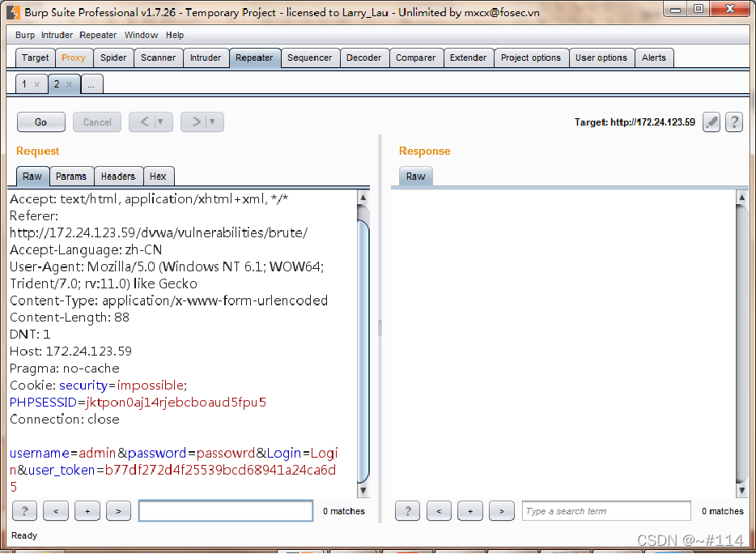Image resolution: width=756 pixels, height=554 pixels.
Task: Click the request search plus options button
Action: [87, 511]
